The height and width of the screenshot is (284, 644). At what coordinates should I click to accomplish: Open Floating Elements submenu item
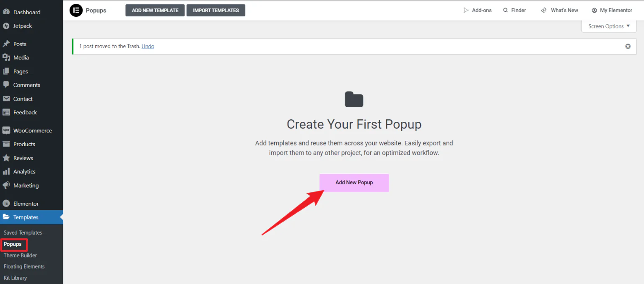tap(24, 266)
